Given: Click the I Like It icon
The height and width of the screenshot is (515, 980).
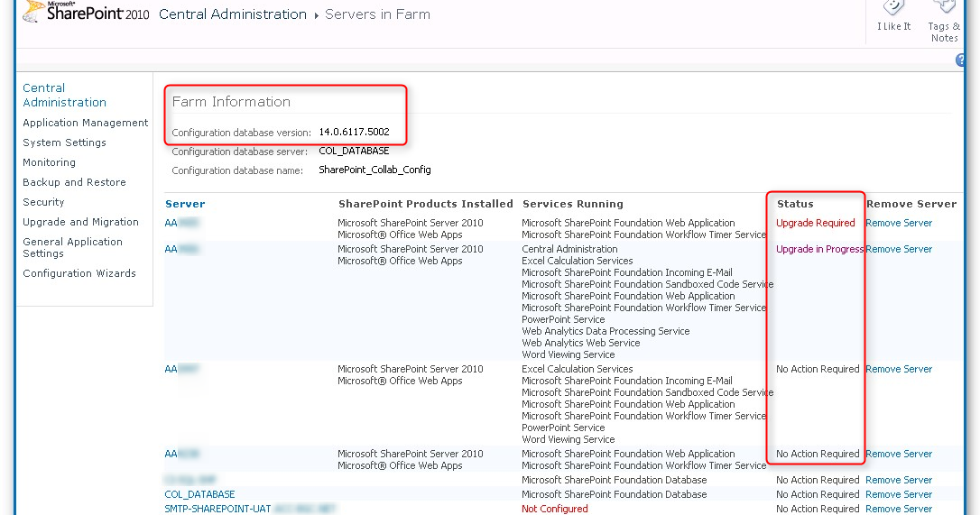Looking at the screenshot, I should (x=893, y=8).
